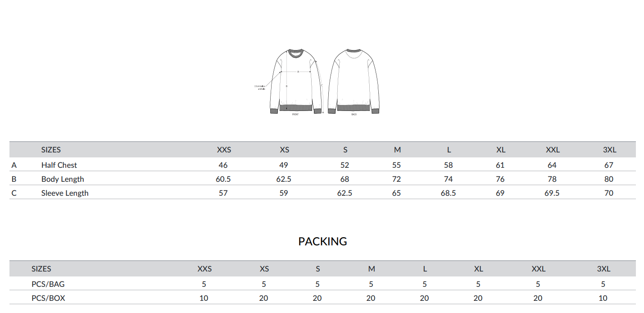The image size is (644, 313).
Task: Select the Half Chest row label
Action: 59,165
